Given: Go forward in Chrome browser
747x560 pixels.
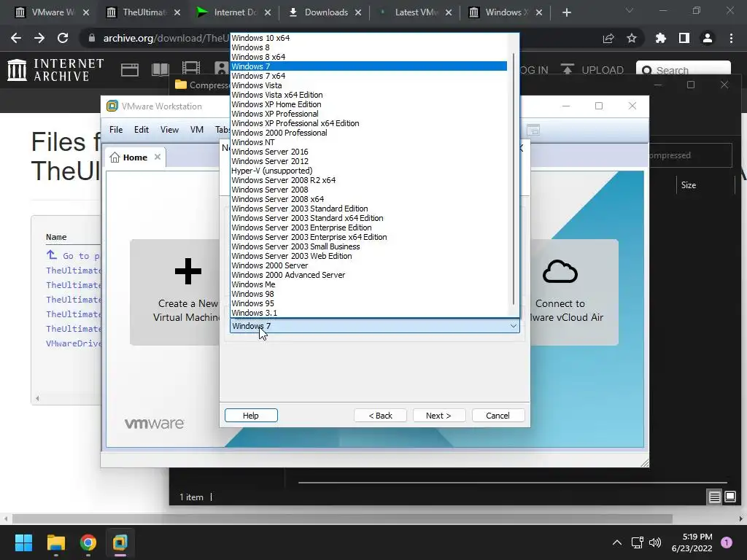Looking at the screenshot, I should (39, 38).
